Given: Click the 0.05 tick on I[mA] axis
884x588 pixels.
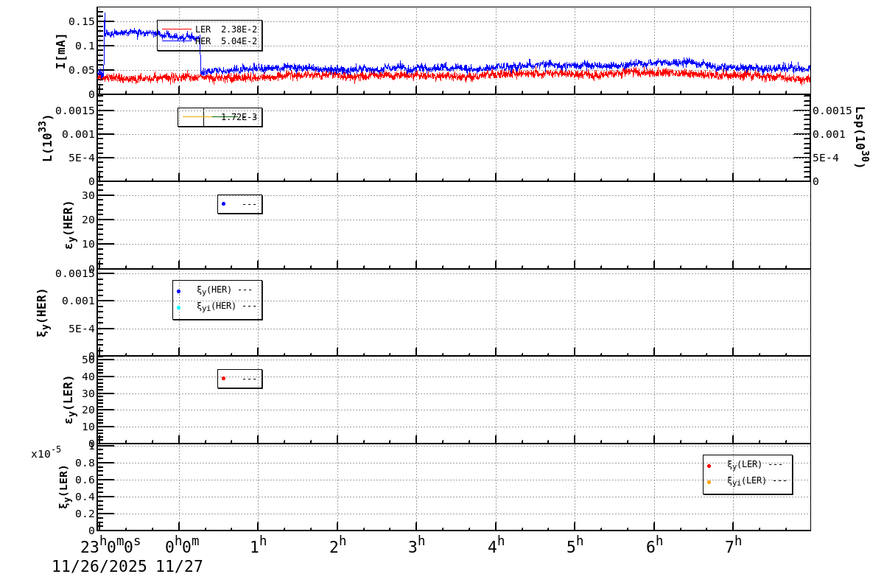Looking at the screenshot, I should 82,71.
